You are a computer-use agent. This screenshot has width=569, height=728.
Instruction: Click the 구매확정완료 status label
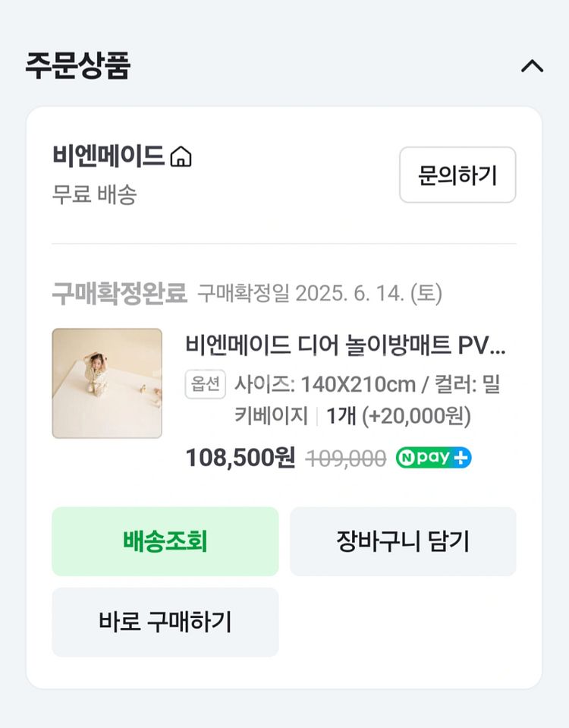coord(119,293)
